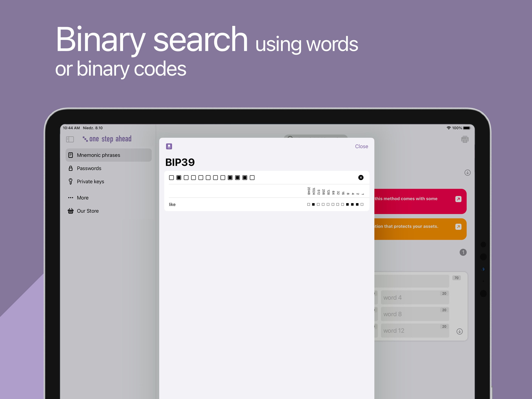Click the printer icon in the background toolbar

465,139
